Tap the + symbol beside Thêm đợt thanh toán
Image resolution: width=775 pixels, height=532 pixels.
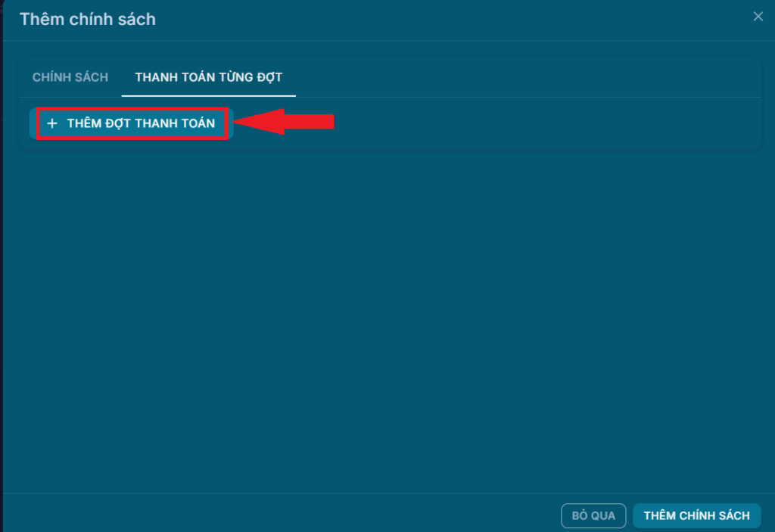coord(52,123)
